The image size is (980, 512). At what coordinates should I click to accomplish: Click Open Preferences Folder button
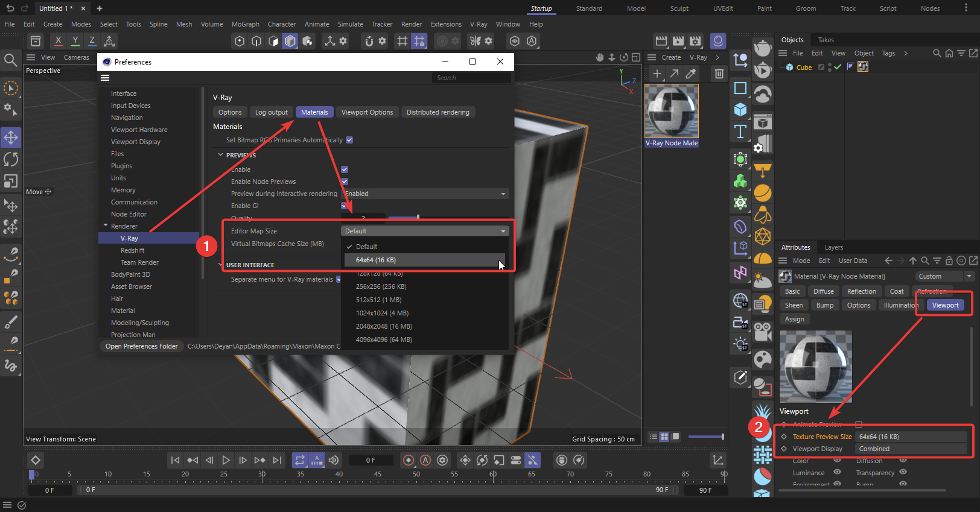pyautogui.click(x=142, y=346)
